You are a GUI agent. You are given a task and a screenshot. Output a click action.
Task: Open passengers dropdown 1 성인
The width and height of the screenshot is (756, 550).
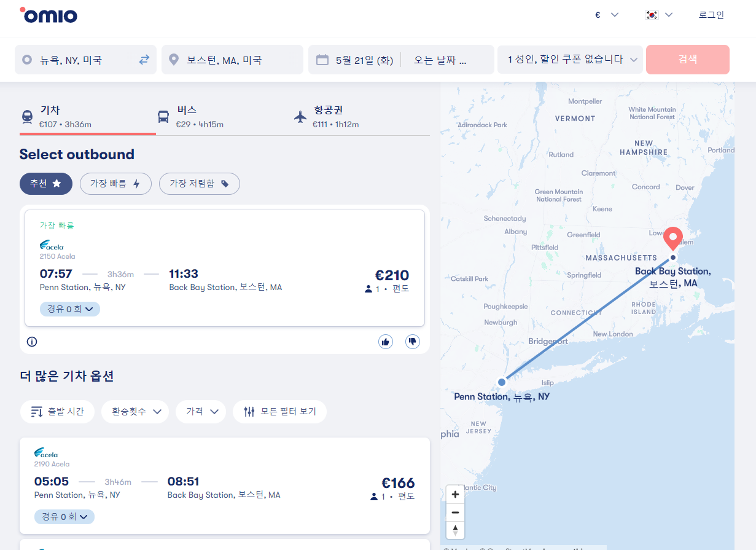[x=570, y=60]
